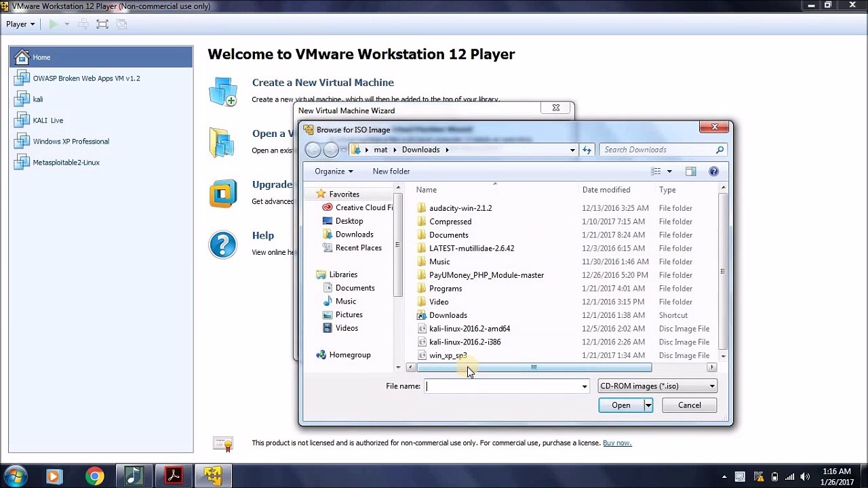Select the LATEST-mutillidae-2.6.42 folder
Viewport: 868px width, 488px height.
coord(471,248)
